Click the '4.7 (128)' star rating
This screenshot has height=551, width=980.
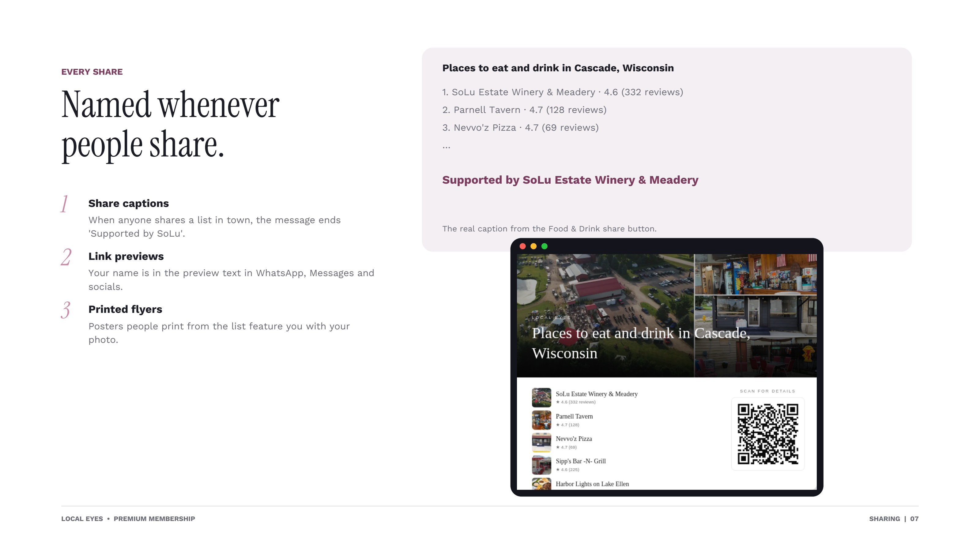click(x=567, y=425)
